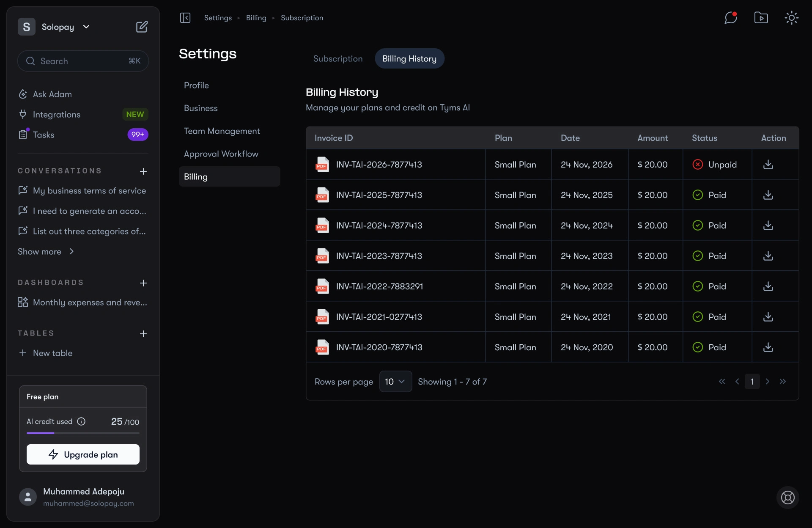Open notifications via the chat bubble icon
Image resolution: width=812 pixels, height=528 pixels.
click(730, 18)
